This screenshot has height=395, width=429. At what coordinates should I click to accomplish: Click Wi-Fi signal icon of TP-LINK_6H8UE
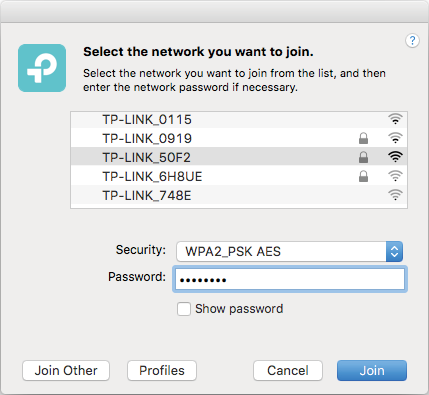pyautogui.click(x=395, y=176)
